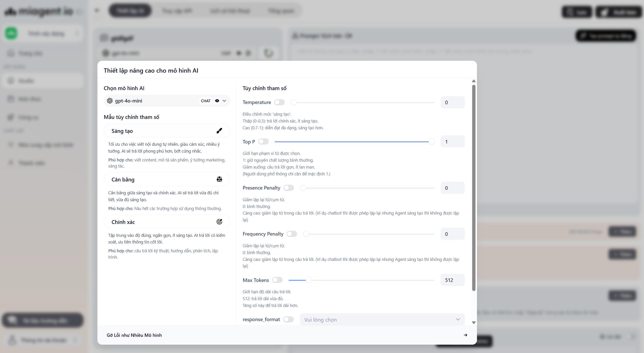Toggle the Presence Penalty switch
Viewport: 644px width, 353px height.
tap(289, 188)
